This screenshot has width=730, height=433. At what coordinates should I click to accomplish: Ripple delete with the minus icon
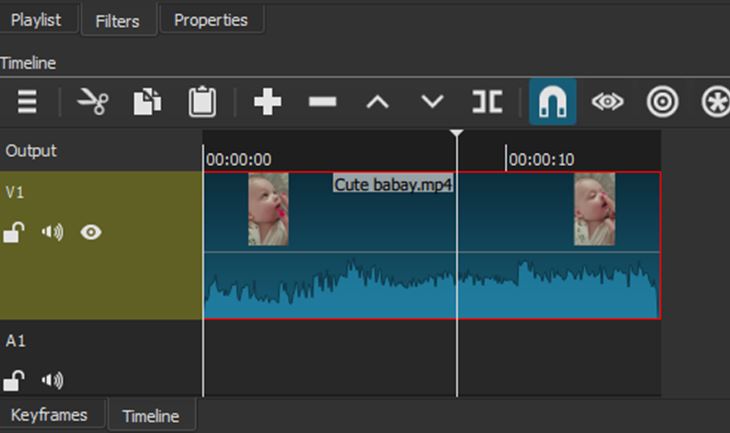(x=322, y=101)
